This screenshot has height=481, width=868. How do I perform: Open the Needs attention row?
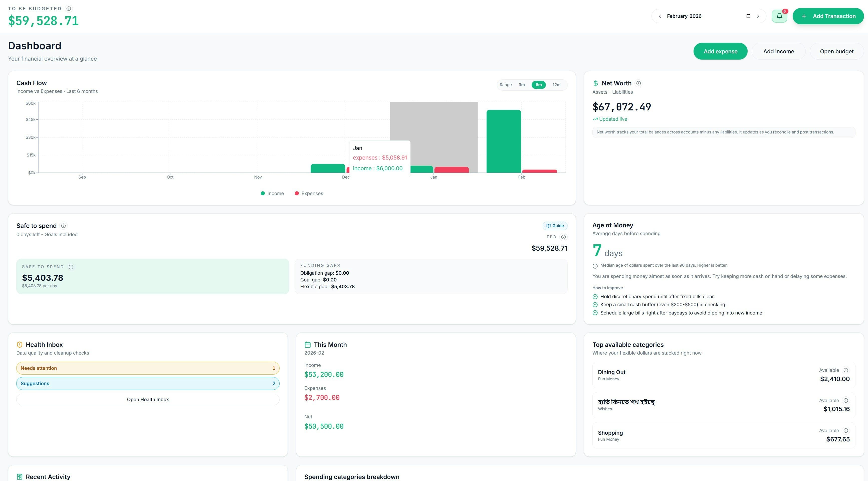pos(148,368)
